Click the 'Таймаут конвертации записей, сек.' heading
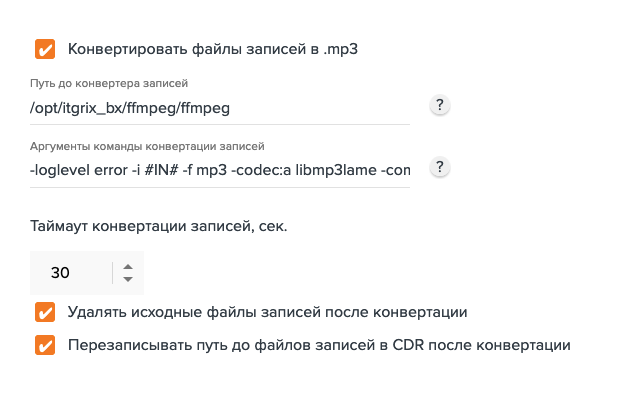This screenshot has height=395, width=617. click(159, 226)
